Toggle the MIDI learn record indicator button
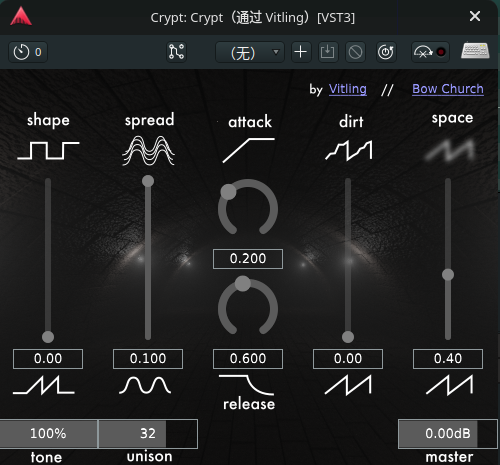This screenshot has height=465, width=500. coord(430,52)
